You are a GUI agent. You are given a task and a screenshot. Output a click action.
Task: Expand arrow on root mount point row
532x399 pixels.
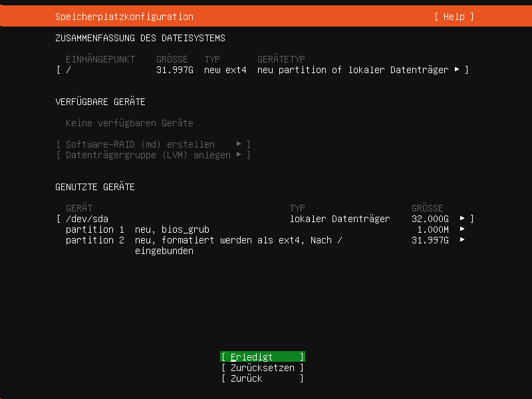point(457,70)
